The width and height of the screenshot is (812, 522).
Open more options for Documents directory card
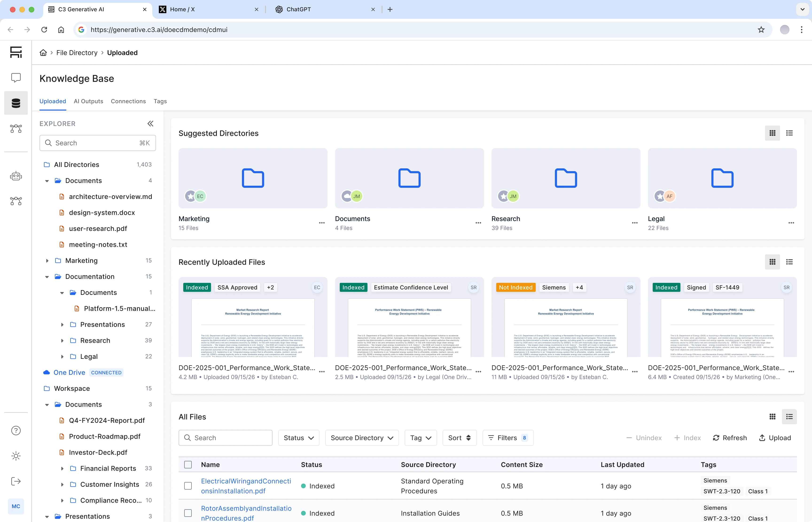tap(478, 223)
